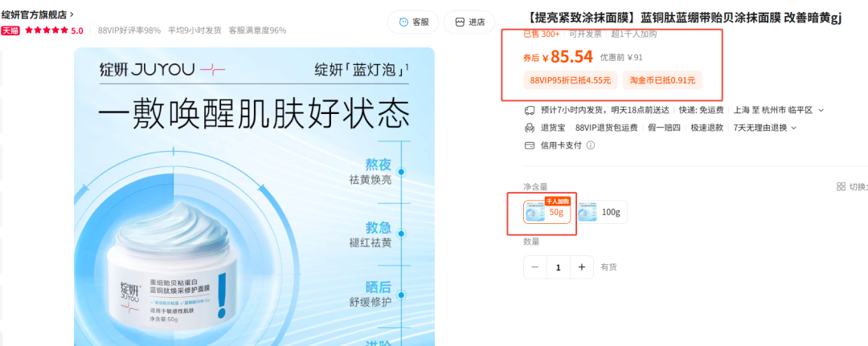Click the 有货 stock status text
The image size is (868, 346).
click(x=609, y=267)
